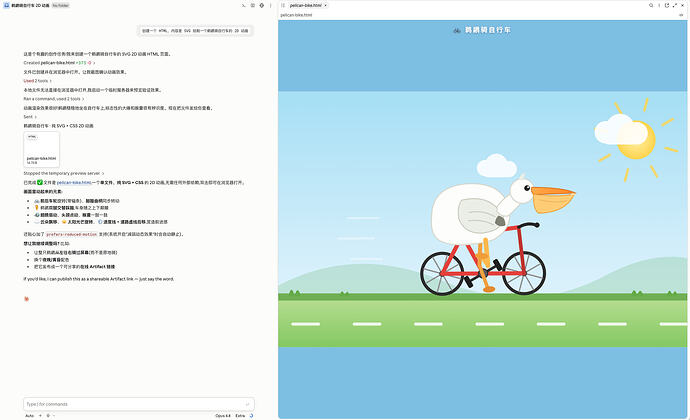Screen dimensions: 690x420
Task: Click the send arrow in the input box
Action: click(x=247, y=404)
